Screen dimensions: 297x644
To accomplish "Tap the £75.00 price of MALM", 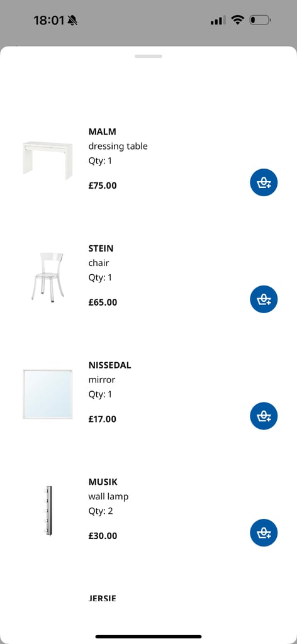I will coord(103,186).
